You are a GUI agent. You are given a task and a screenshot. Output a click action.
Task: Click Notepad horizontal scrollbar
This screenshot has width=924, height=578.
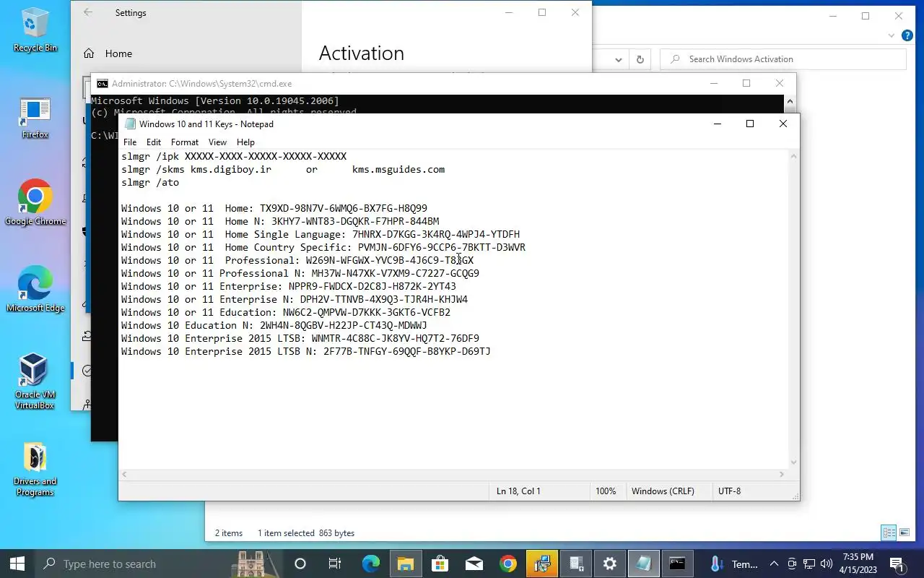point(453,474)
